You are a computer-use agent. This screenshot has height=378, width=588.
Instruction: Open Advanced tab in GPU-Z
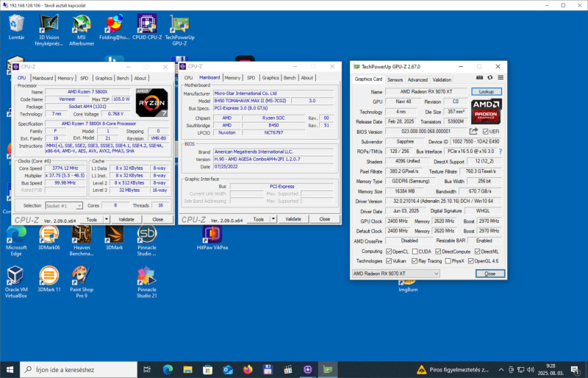(x=417, y=79)
